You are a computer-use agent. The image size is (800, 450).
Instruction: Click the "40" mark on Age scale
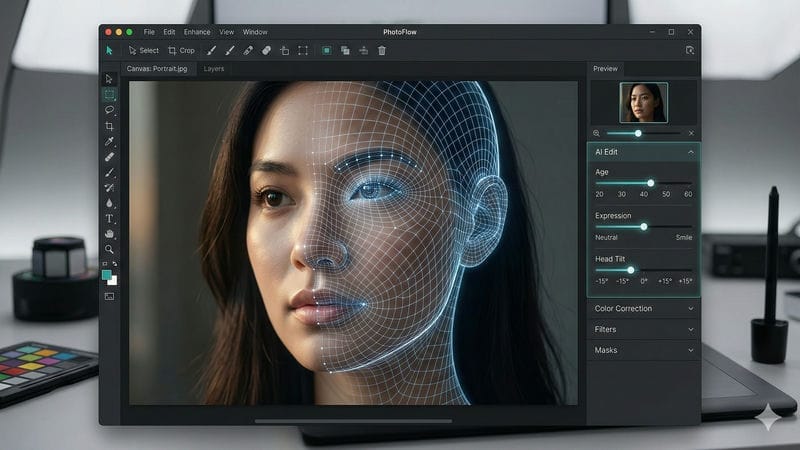644,194
